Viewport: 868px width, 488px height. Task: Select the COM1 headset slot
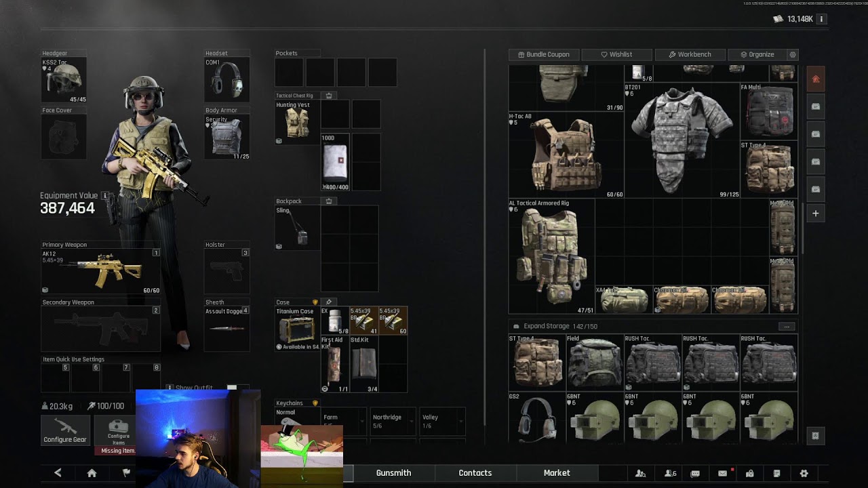[x=227, y=81]
